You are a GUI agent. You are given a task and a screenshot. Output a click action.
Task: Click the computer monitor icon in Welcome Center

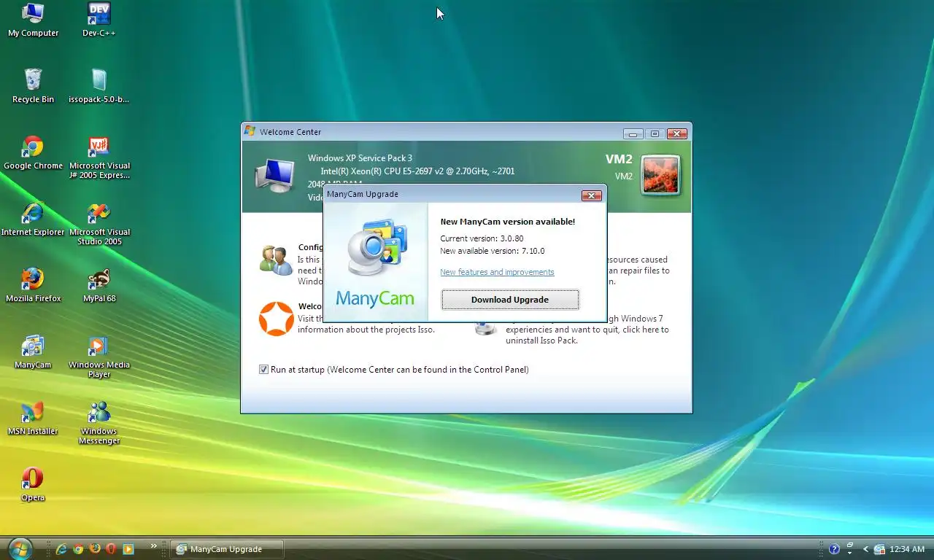click(x=274, y=176)
